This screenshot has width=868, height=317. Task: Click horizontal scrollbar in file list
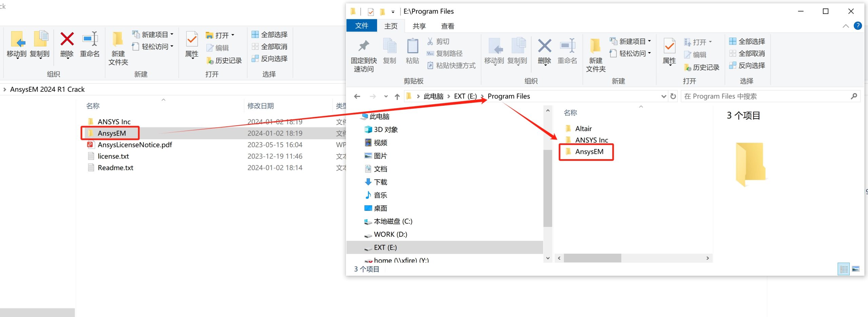point(592,258)
